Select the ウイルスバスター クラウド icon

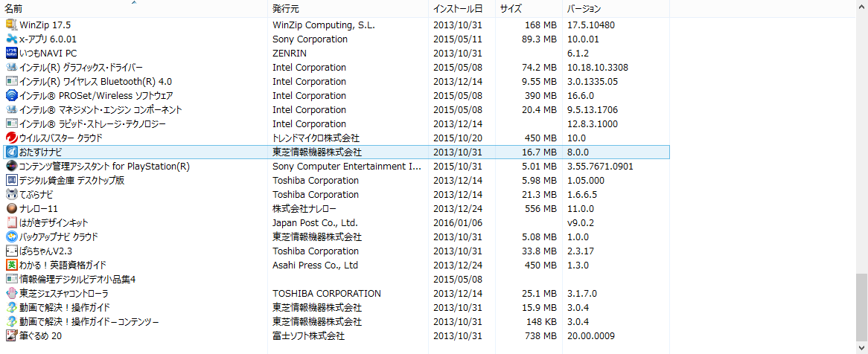11,138
